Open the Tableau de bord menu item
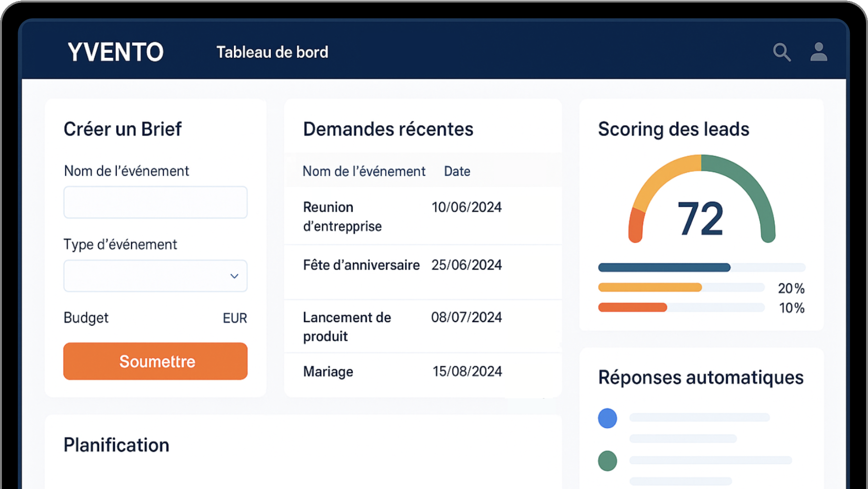The image size is (868, 489). point(272,52)
